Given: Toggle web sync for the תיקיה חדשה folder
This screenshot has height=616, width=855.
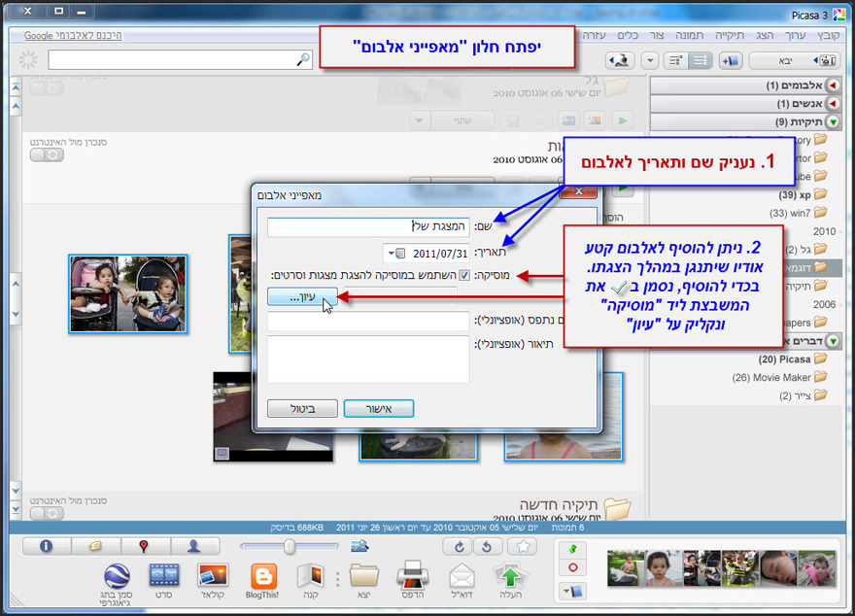Looking at the screenshot, I should pyautogui.click(x=47, y=513).
